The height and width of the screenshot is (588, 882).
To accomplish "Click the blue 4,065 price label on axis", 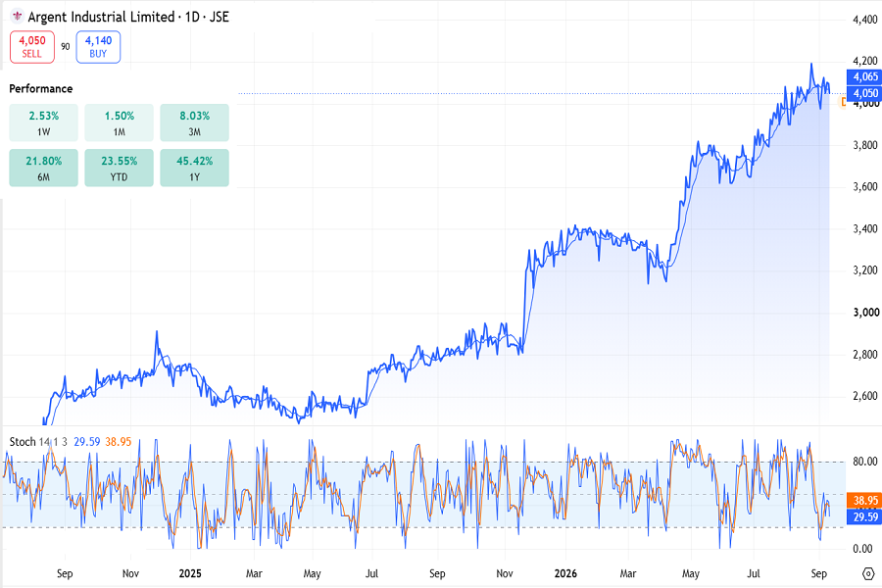I will tap(864, 77).
